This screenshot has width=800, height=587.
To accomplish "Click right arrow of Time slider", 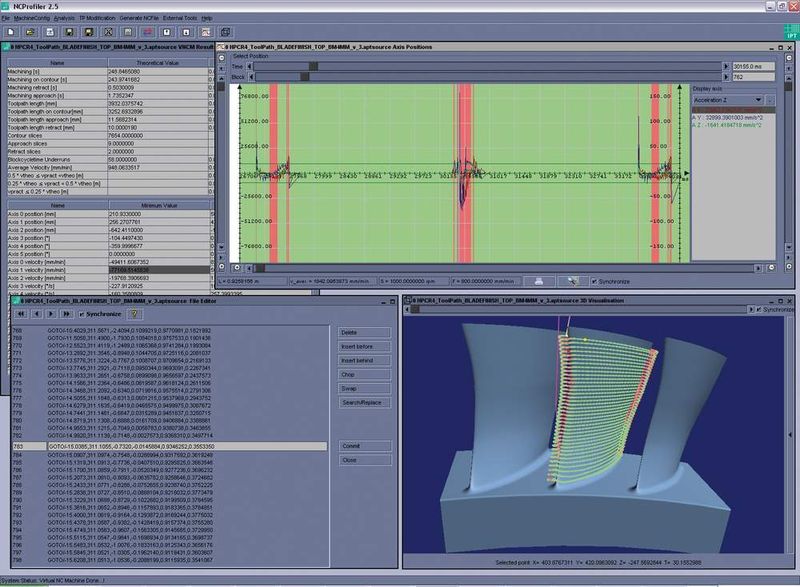I will click(726, 66).
